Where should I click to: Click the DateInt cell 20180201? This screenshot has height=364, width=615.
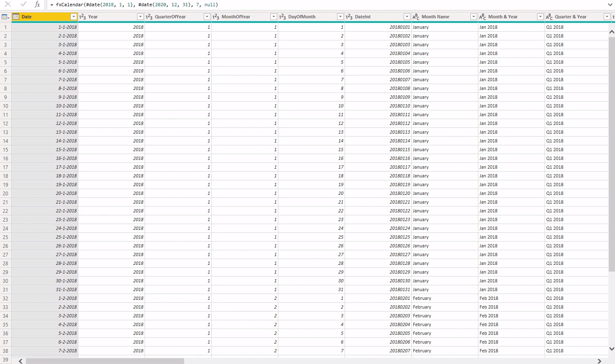378,298
